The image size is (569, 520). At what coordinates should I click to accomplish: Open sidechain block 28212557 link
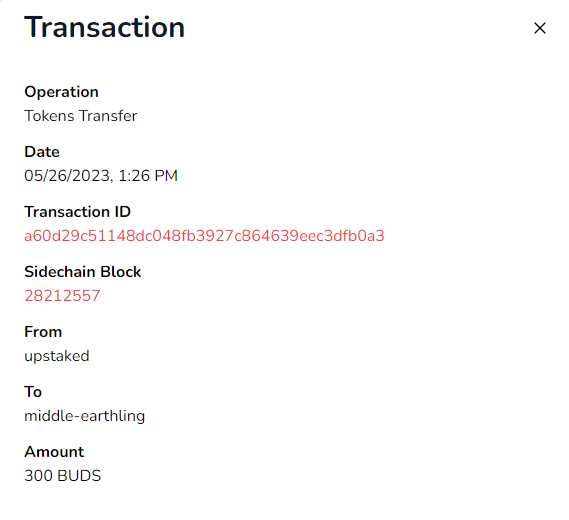click(62, 296)
